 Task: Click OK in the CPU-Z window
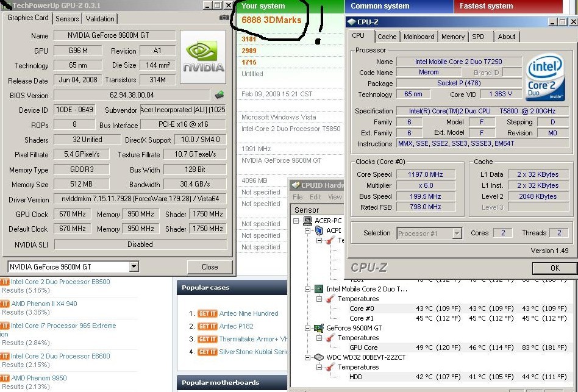tap(555, 268)
